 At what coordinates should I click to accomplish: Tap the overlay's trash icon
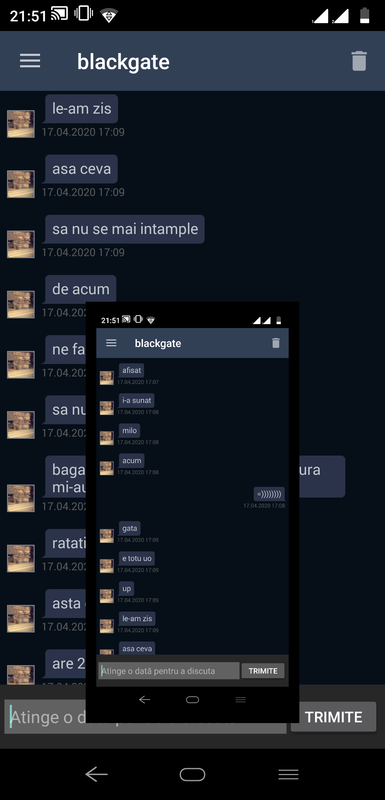(276, 343)
